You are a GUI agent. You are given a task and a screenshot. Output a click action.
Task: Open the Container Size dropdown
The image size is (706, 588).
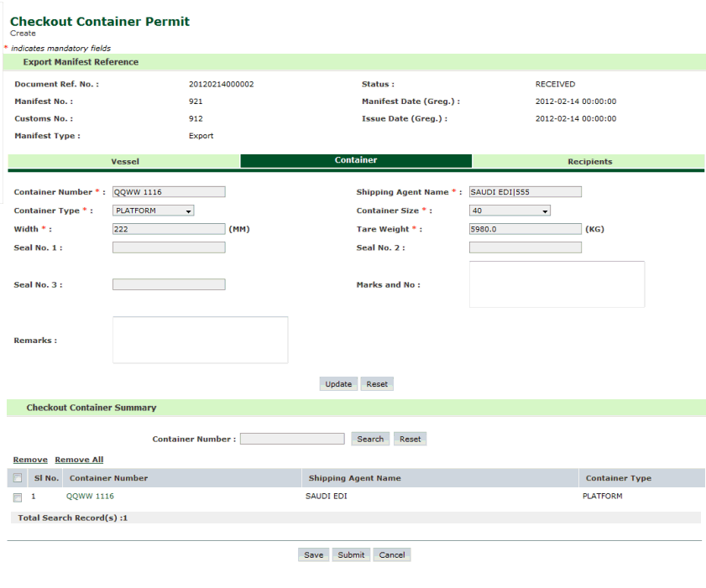click(510, 211)
